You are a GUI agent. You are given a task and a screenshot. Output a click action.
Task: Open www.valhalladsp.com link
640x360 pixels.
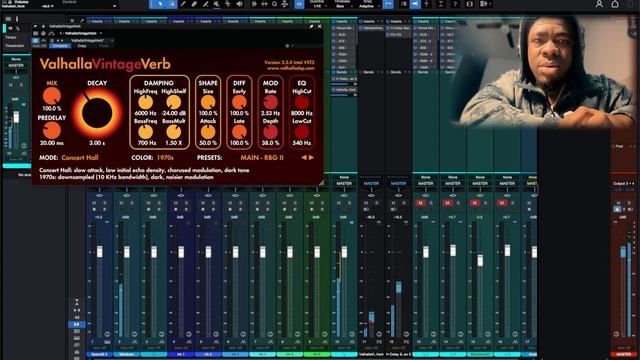[x=291, y=68]
